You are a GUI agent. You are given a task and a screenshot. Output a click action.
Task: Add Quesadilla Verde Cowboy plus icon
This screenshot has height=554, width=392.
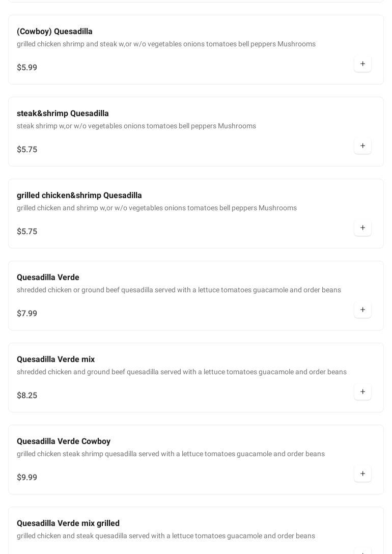point(362,474)
